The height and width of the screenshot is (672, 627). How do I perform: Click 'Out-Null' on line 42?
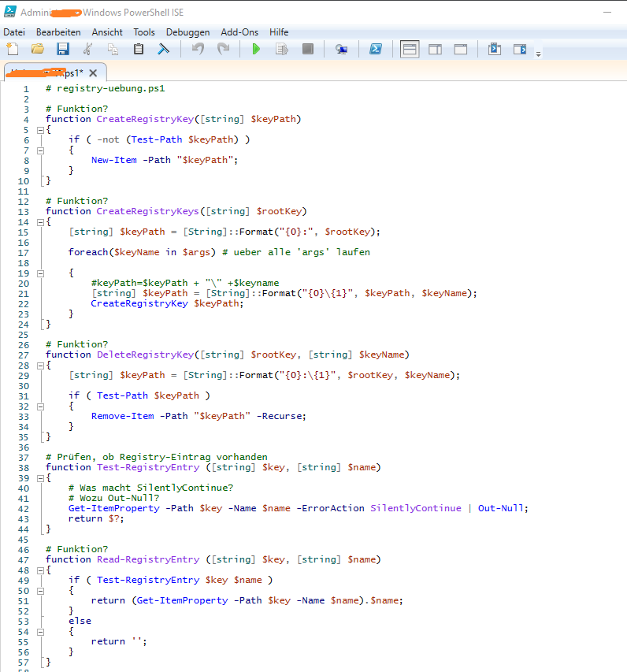(x=501, y=508)
